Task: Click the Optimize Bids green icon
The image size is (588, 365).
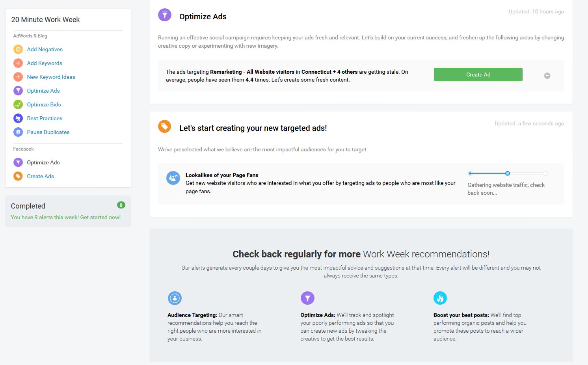Action: pos(18,104)
